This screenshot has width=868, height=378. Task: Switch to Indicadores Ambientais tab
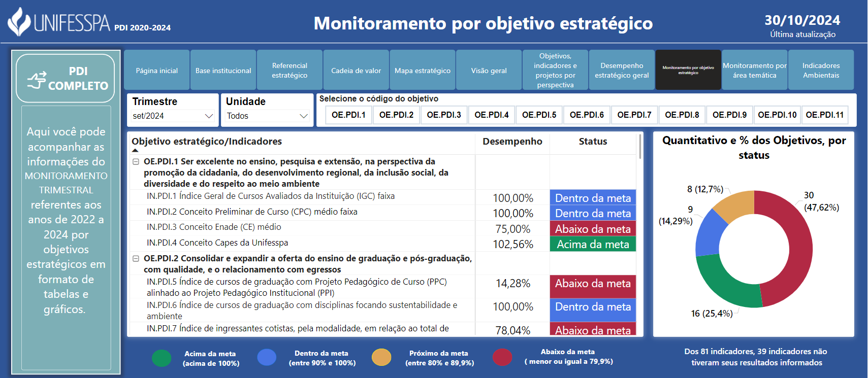pos(821,70)
